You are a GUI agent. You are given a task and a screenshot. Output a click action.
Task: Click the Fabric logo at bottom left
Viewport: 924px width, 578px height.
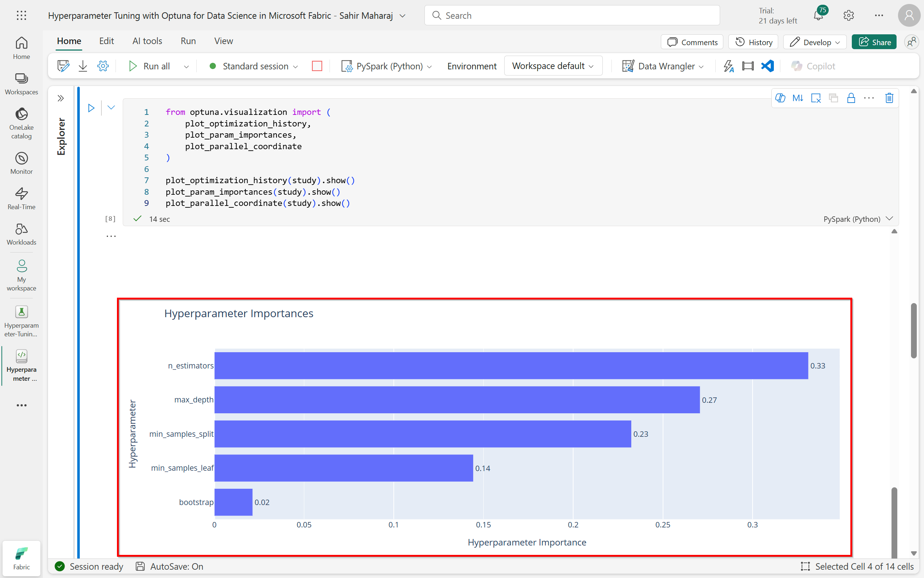tap(21, 558)
